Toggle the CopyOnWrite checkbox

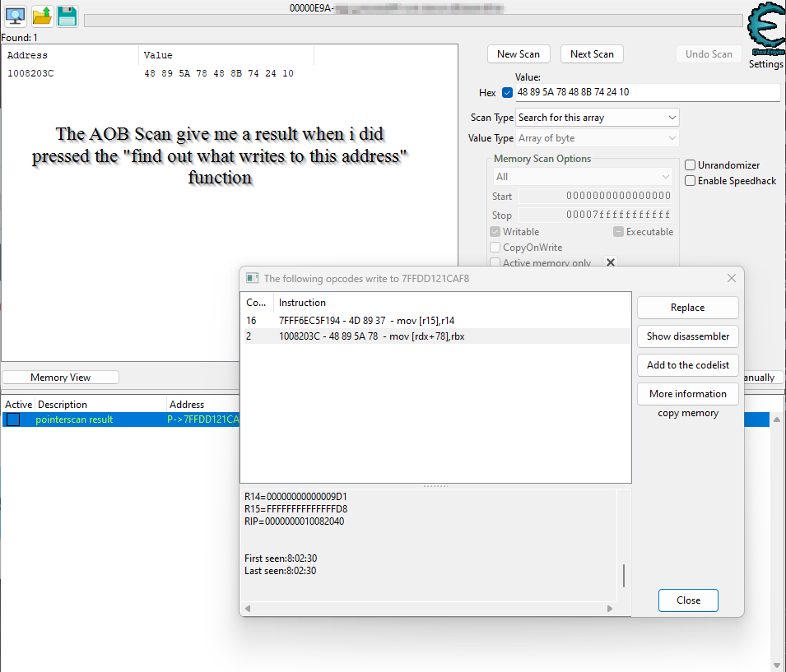pyautogui.click(x=495, y=248)
